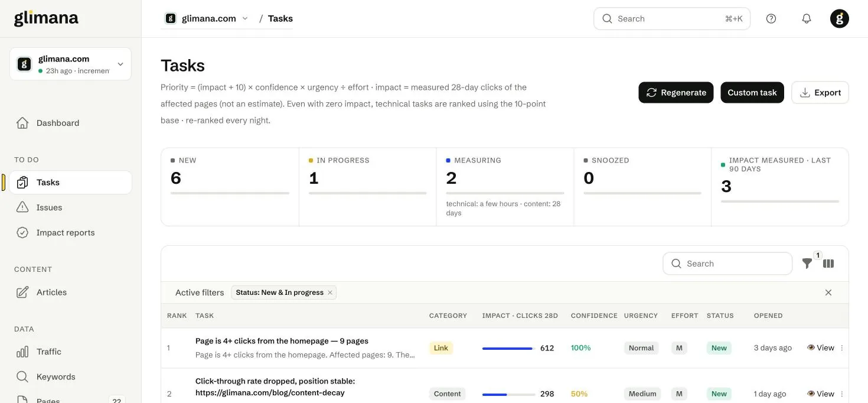View the click-through rate dropped task

point(821,394)
